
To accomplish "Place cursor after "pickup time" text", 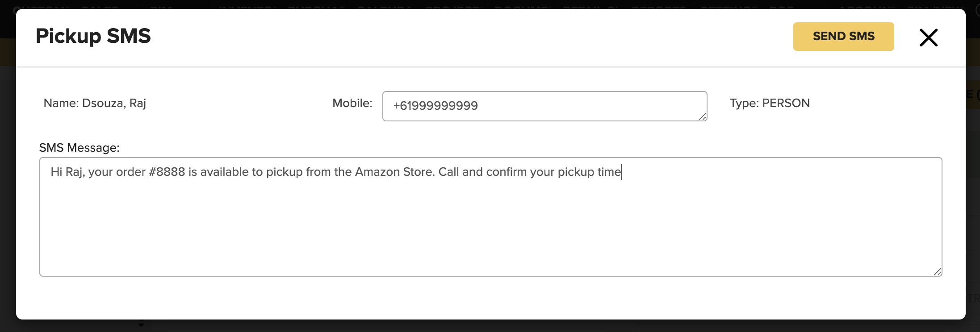I will tap(621, 172).
